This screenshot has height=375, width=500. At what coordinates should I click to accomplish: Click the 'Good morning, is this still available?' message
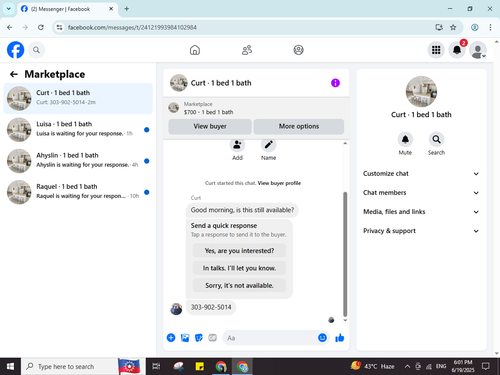[x=242, y=210]
